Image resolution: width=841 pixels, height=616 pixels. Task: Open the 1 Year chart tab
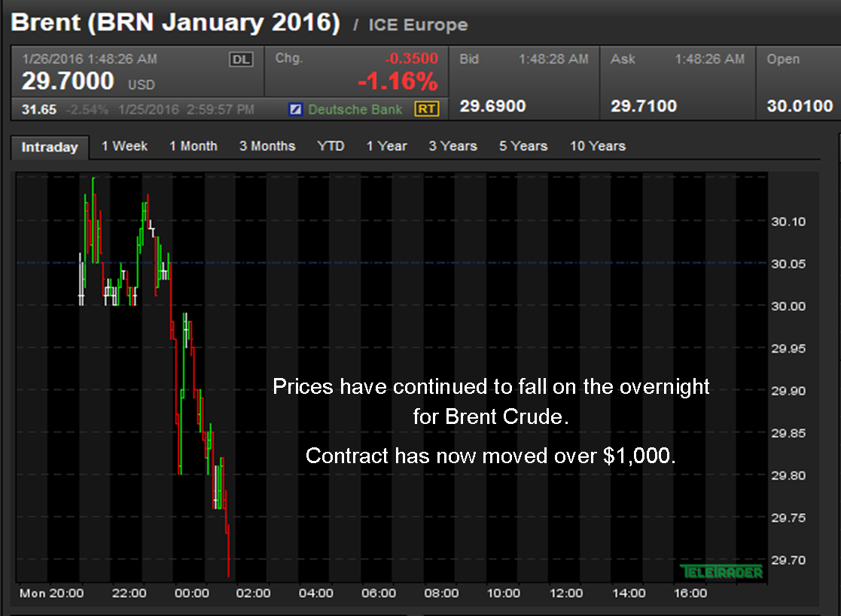coord(386,146)
